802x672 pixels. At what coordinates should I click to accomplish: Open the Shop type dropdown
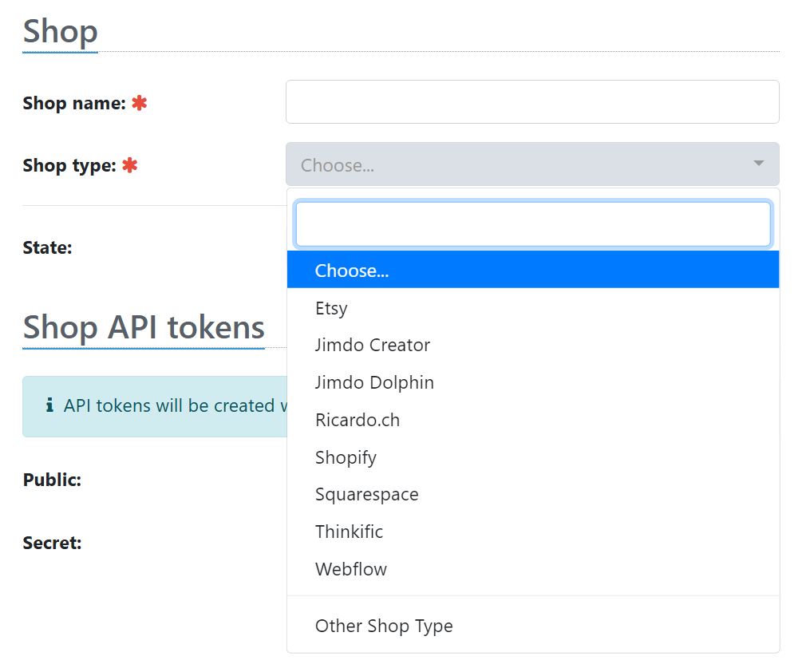[x=532, y=164]
